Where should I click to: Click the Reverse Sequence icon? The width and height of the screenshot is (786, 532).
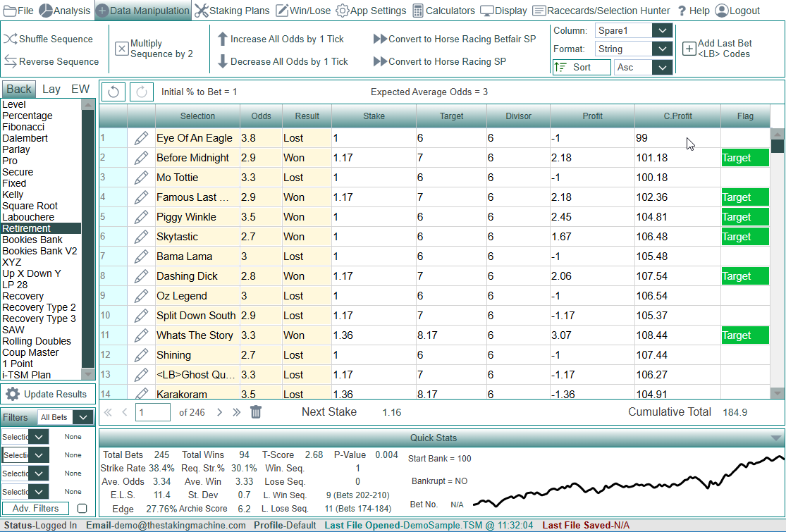coord(10,61)
